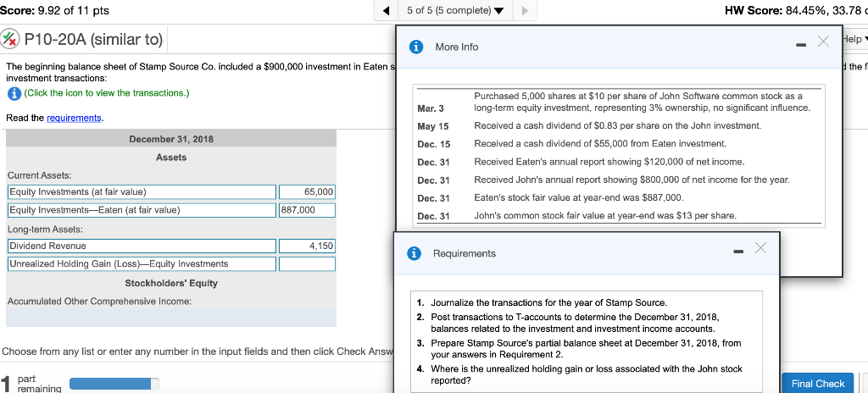Click 'Received a cash dividend of $55,000 from Eaten' row
Image resolution: width=868 pixels, height=393 pixels.
600,144
